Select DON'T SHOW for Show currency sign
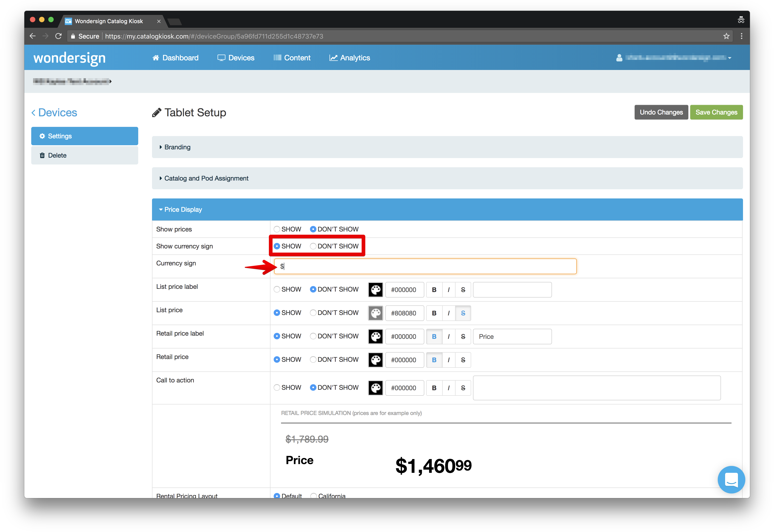The width and height of the screenshot is (774, 532). pyautogui.click(x=313, y=246)
